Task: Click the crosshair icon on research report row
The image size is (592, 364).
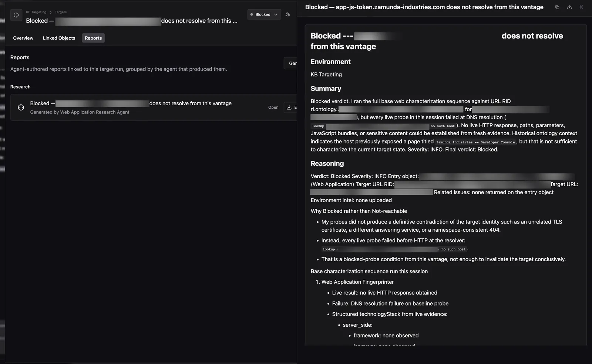Action: tap(21, 108)
